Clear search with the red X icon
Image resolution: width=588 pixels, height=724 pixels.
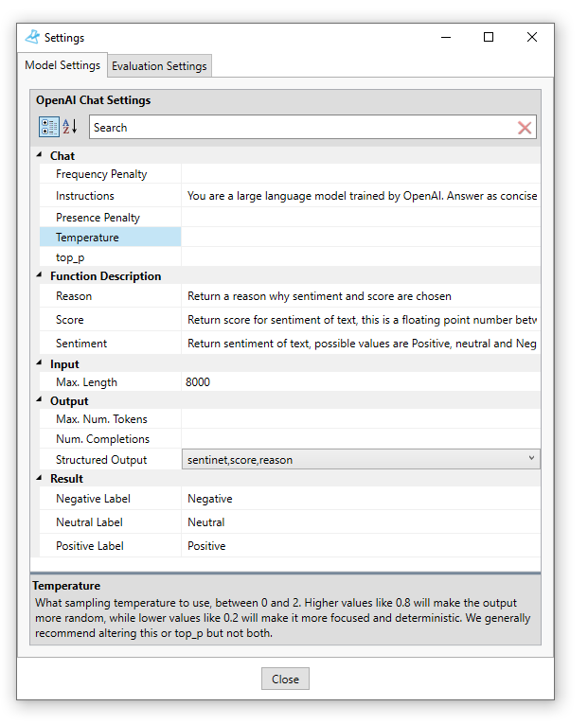(525, 128)
